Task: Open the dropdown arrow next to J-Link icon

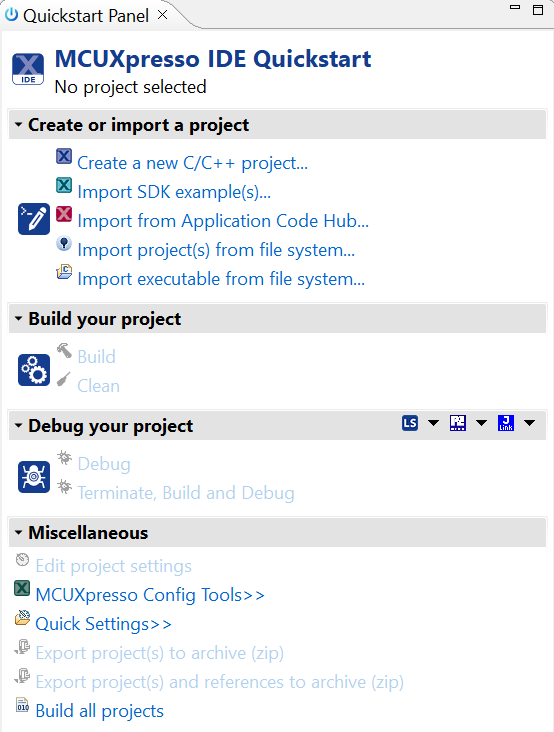Action: pos(529,423)
